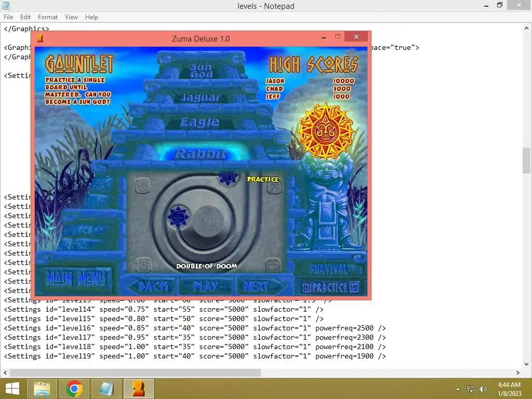Switch to Notepad taskbar icon
The image size is (532, 399).
coord(106,389)
